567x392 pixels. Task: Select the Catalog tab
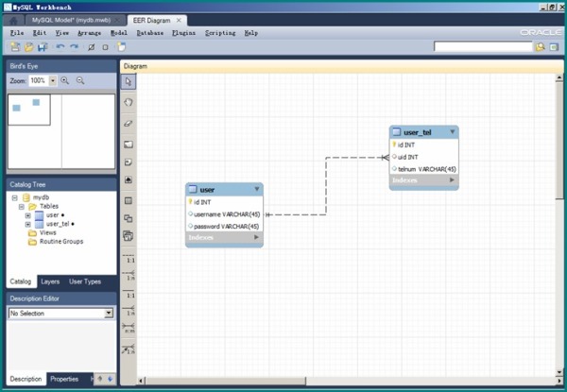pyautogui.click(x=21, y=281)
